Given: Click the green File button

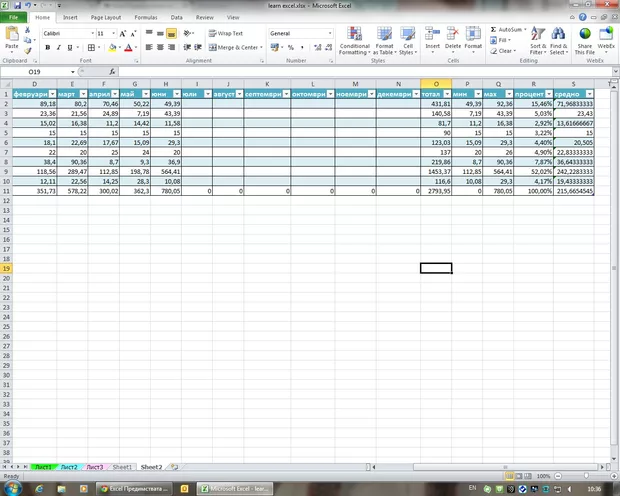Looking at the screenshot, I should pos(14,18).
